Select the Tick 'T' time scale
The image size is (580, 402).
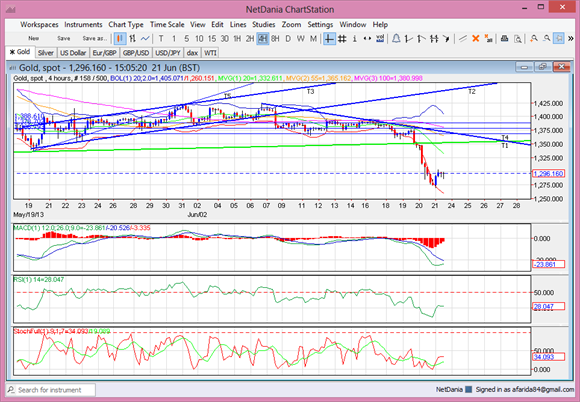coord(161,38)
